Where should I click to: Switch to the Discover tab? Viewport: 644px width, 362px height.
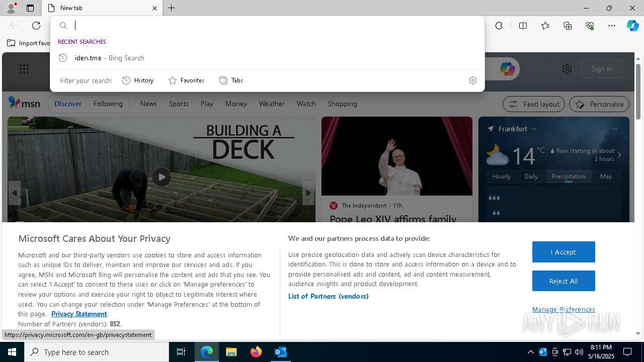68,104
